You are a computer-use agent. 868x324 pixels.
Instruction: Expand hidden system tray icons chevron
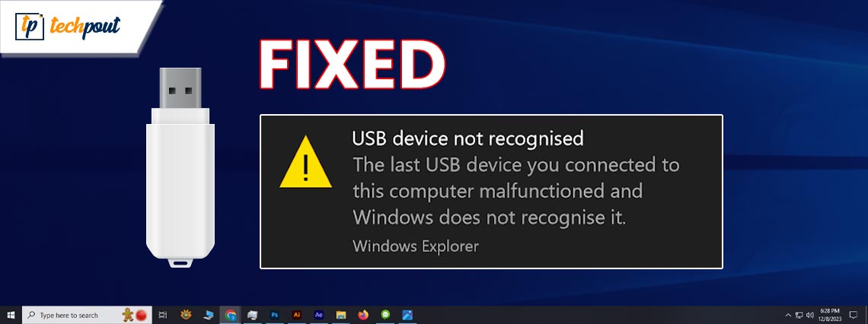pos(788,315)
